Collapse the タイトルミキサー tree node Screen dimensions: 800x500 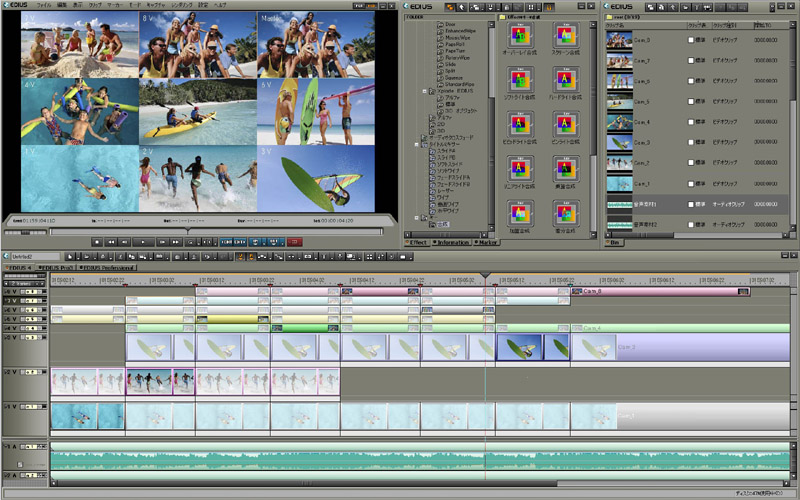coord(418,143)
